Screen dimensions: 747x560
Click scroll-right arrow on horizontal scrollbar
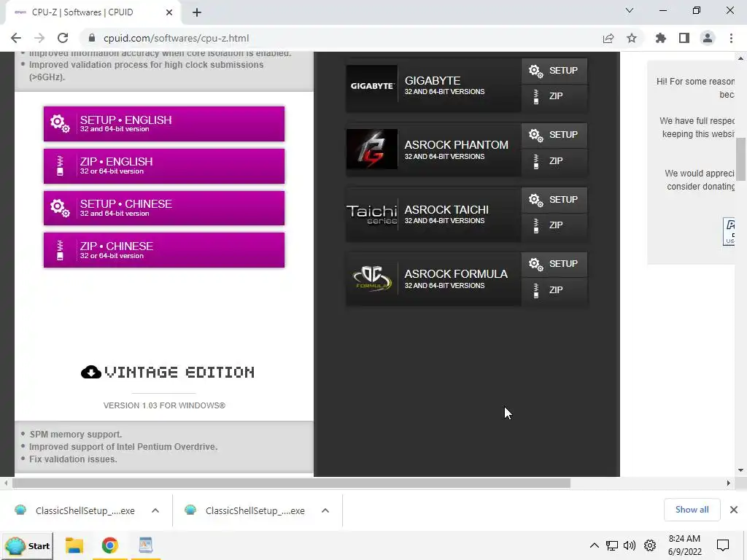pyautogui.click(x=729, y=483)
